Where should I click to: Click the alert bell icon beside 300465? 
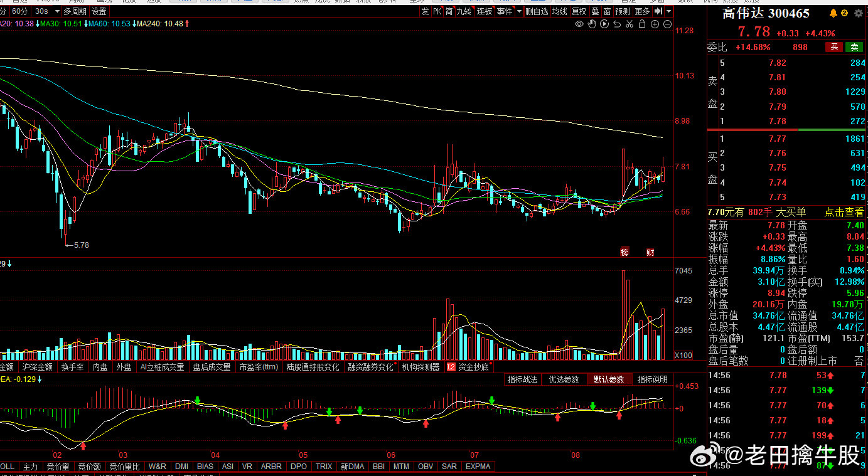click(833, 13)
